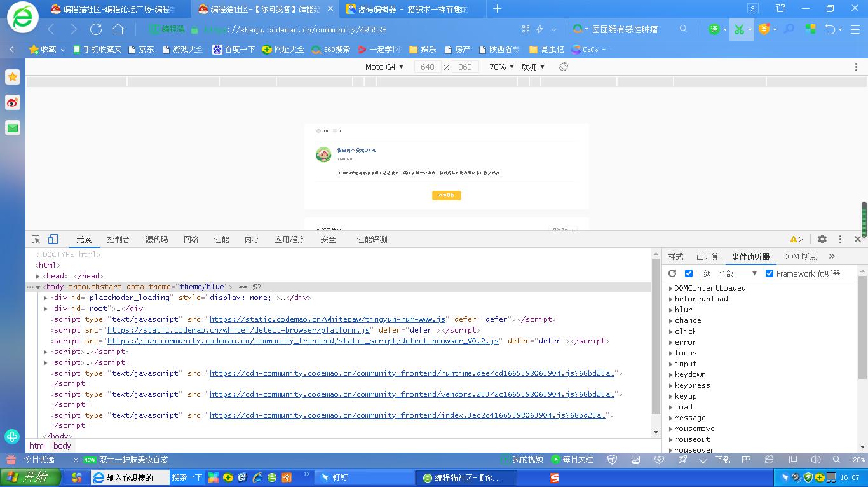Expand the click event listener

(x=670, y=331)
